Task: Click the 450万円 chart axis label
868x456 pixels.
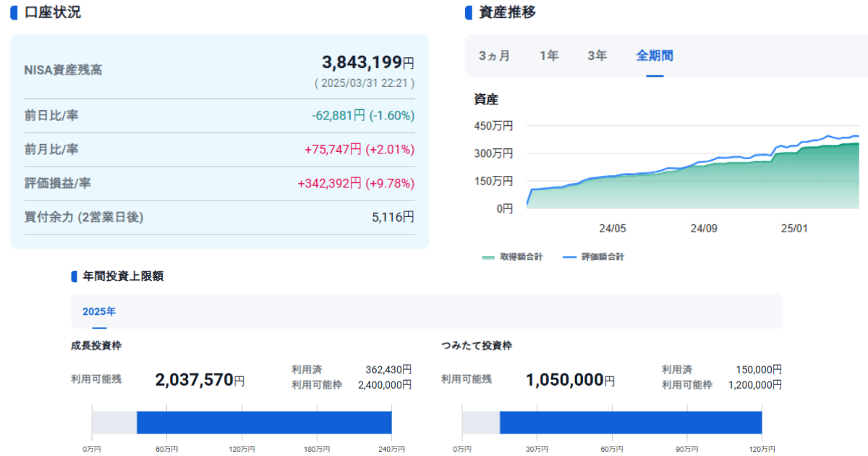Action: point(493,126)
